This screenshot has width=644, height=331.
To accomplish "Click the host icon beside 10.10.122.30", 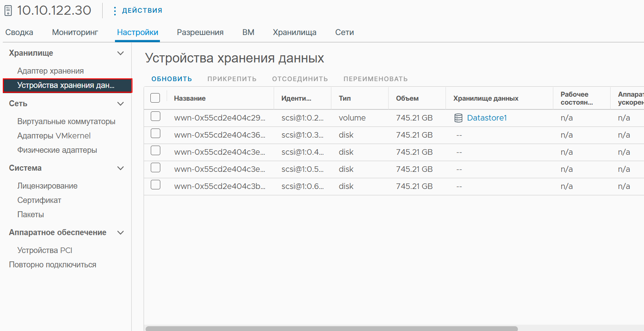I will click(x=8, y=10).
